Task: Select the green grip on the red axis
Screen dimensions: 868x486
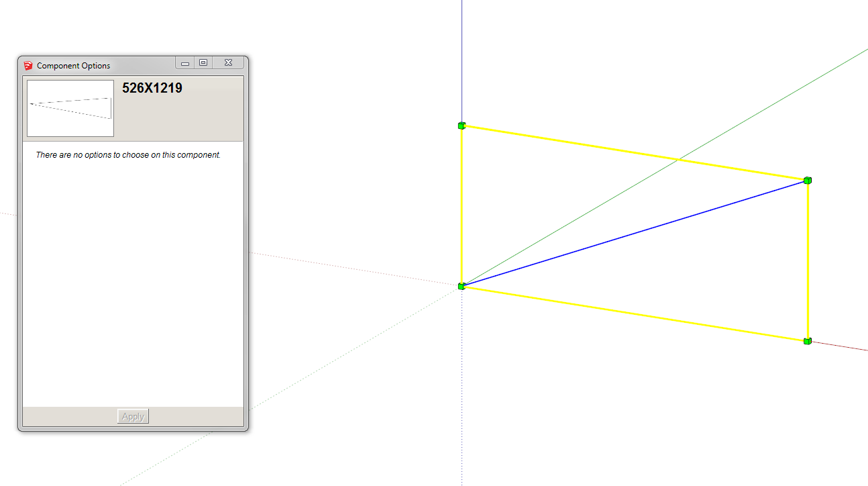Action: pos(808,341)
